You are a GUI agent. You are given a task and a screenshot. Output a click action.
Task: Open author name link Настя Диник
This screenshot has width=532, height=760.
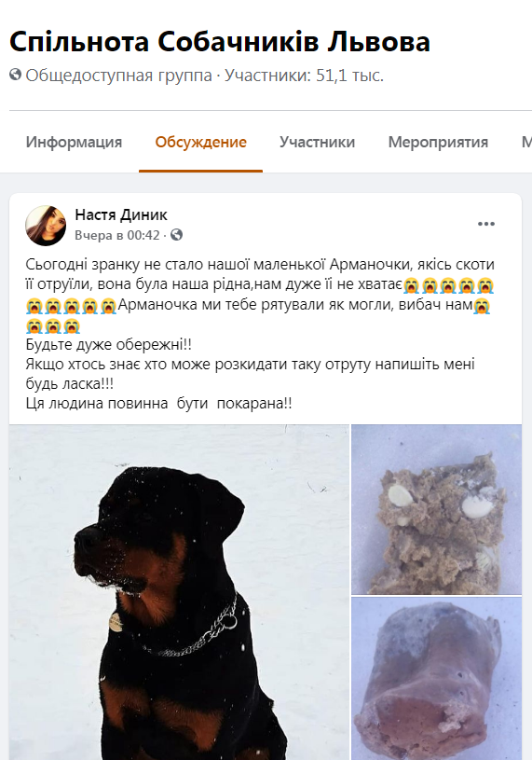pos(121,214)
